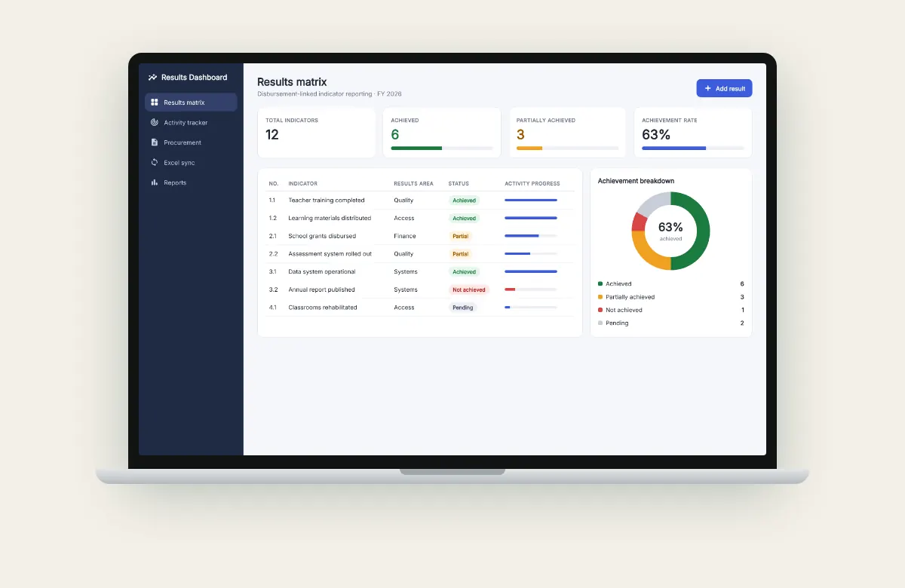Click the Indicator column header
The height and width of the screenshot is (588, 905).
[x=302, y=183]
